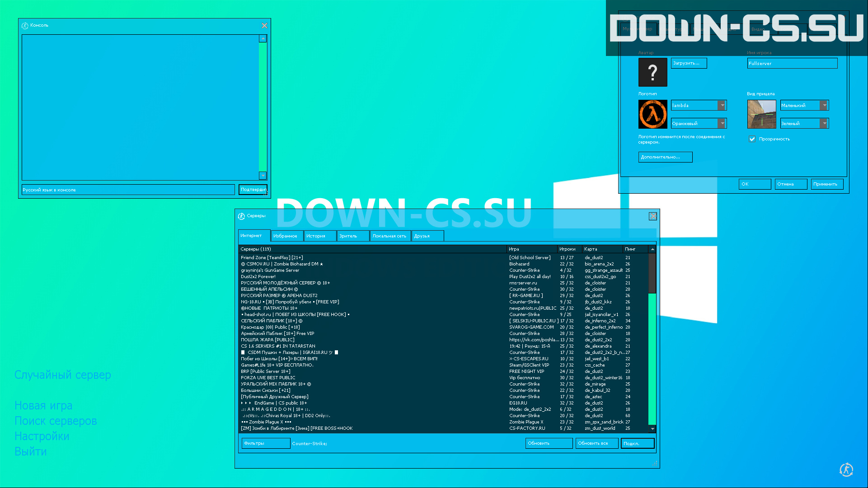Select the Dust2x2 Forever! server row
Screen dimensions: 868x488
(x=444, y=277)
